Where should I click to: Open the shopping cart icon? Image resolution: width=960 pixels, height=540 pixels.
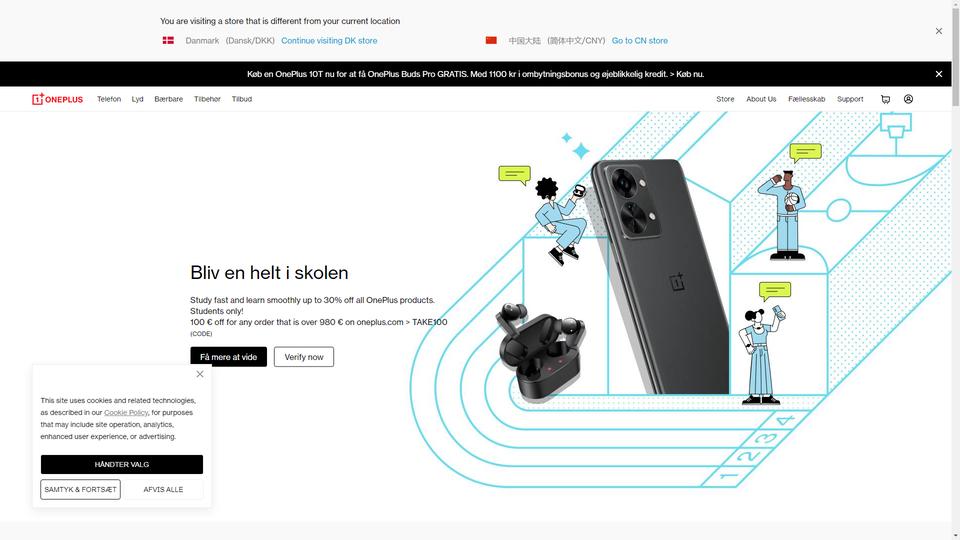885,99
